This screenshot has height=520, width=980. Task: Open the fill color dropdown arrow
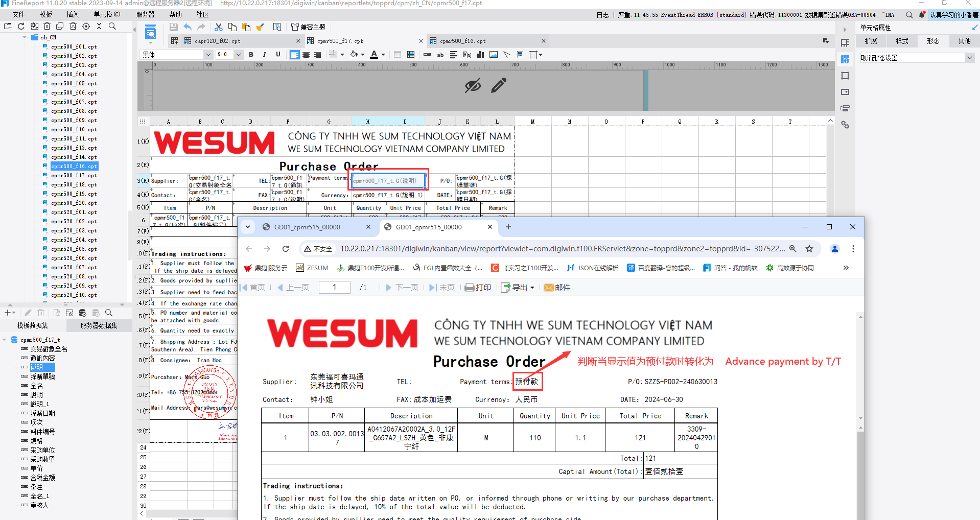[363, 55]
